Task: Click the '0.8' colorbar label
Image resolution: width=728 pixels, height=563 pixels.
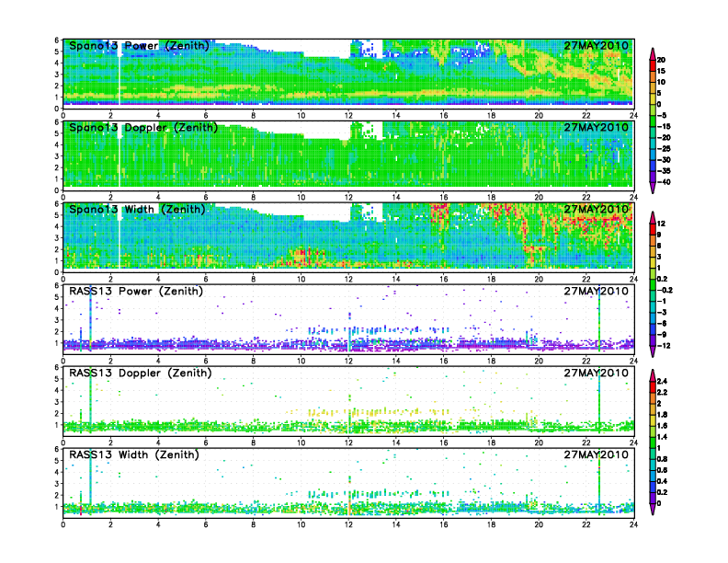Action: click(662, 459)
